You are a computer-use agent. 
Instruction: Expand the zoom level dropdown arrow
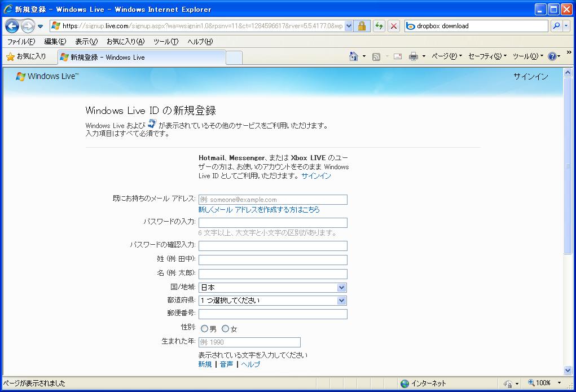click(x=560, y=383)
